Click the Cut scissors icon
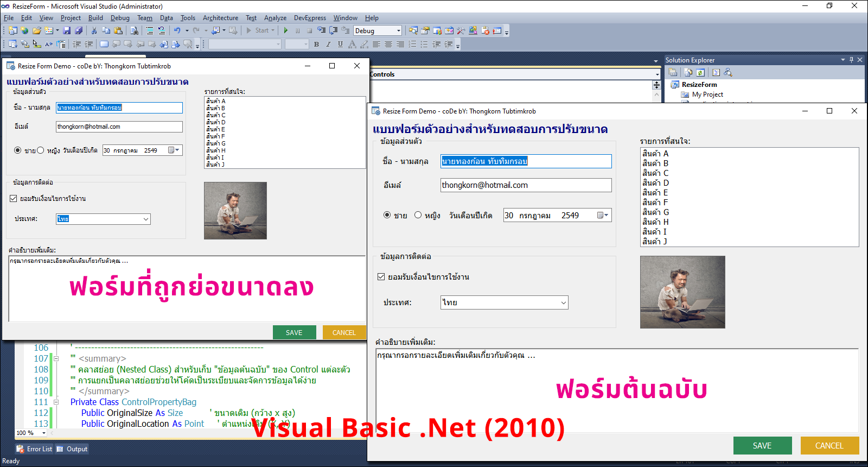 pos(95,30)
